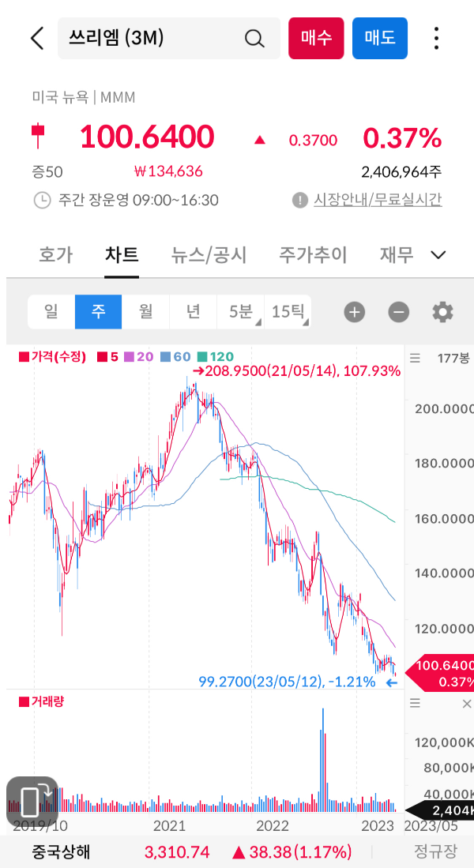
Task: Go back using the back arrow
Action: point(36,38)
